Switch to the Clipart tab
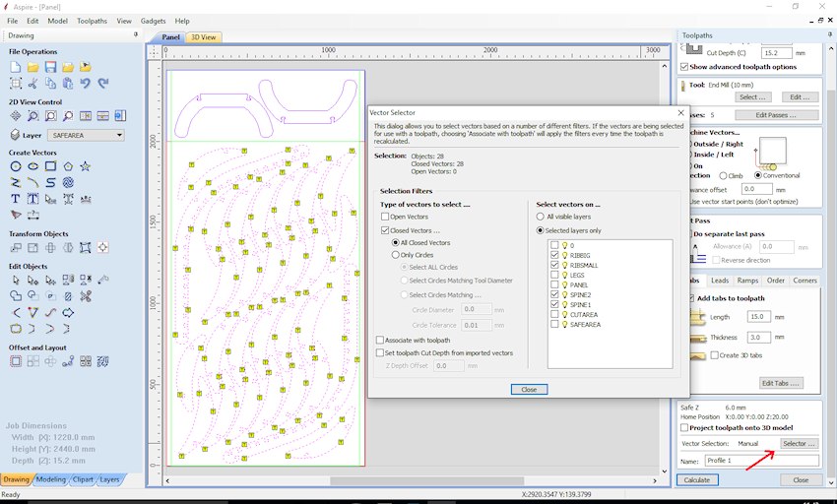This screenshot has height=504, width=837. point(83,479)
